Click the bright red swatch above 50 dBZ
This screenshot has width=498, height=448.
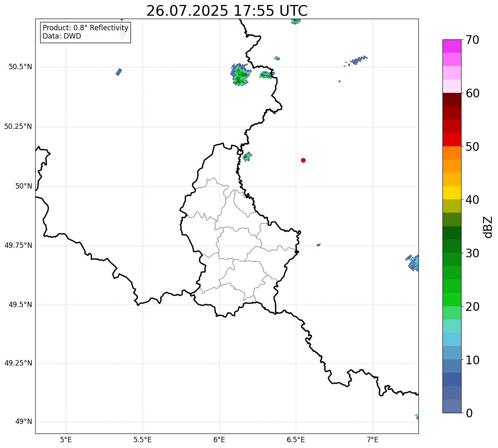452,140
